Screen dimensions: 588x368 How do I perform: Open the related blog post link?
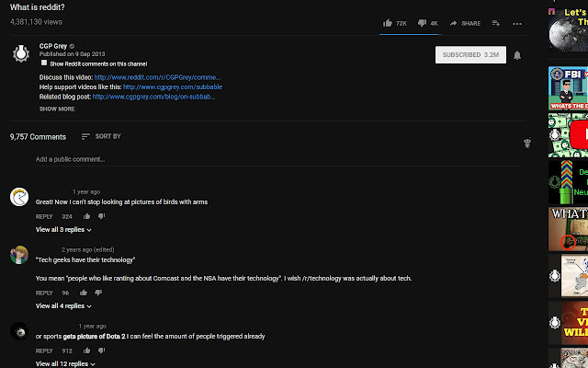pyautogui.click(x=153, y=97)
